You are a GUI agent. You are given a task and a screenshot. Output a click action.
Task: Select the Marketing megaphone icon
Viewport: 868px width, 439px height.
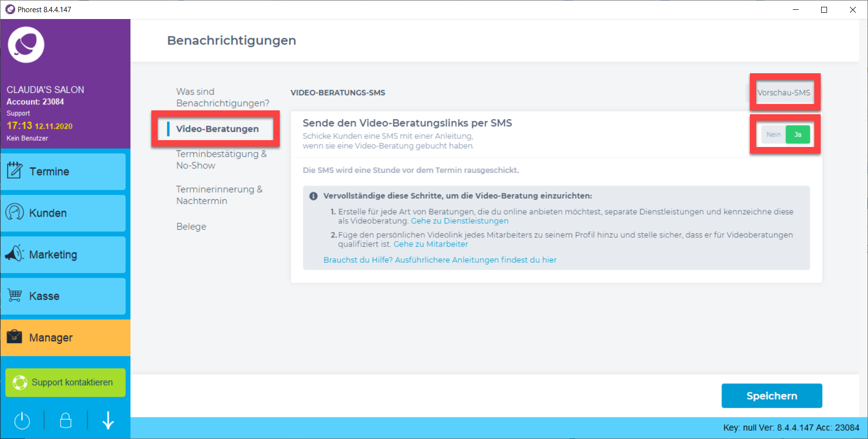[x=15, y=254]
